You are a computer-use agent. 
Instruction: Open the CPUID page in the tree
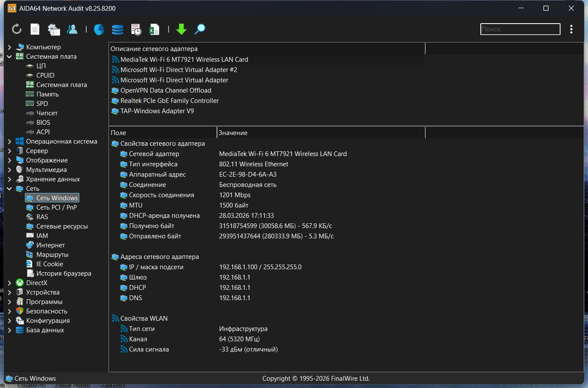45,75
